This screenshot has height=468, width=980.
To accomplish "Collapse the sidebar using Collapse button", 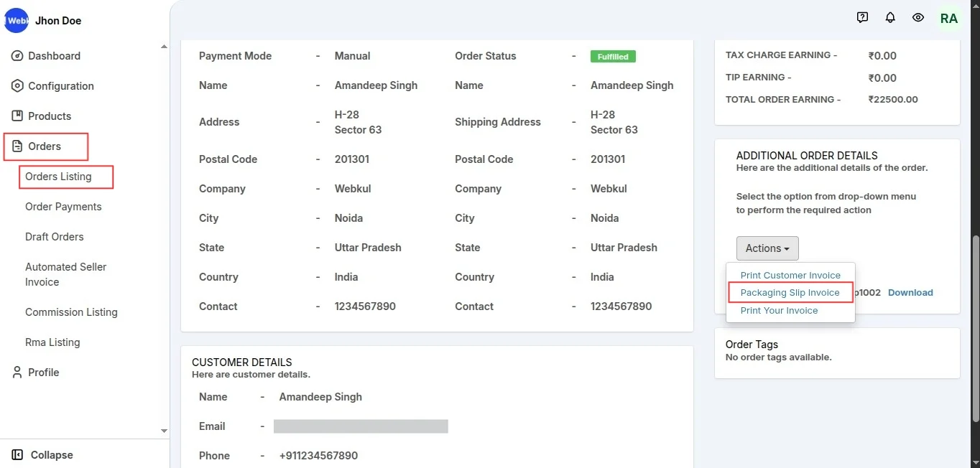I will click(x=43, y=455).
